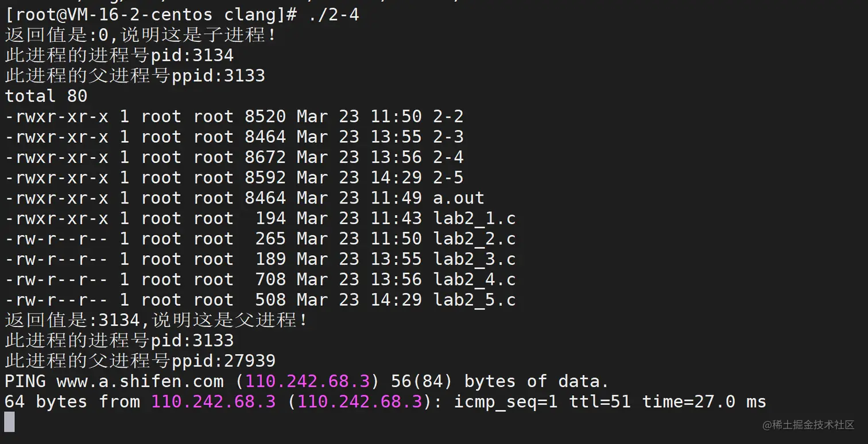Viewport: 868px width, 444px height.
Task: Click the ppid:27939 text
Action: click(x=224, y=361)
